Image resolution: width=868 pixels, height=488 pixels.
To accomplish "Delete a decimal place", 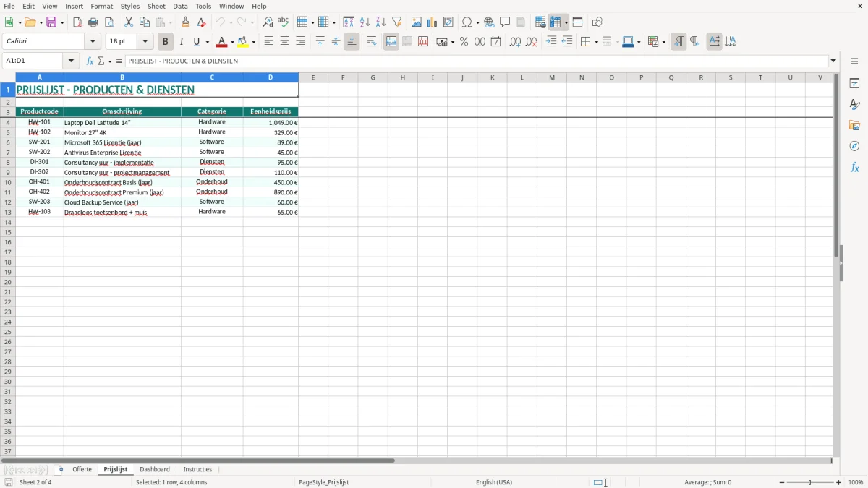I will (532, 42).
